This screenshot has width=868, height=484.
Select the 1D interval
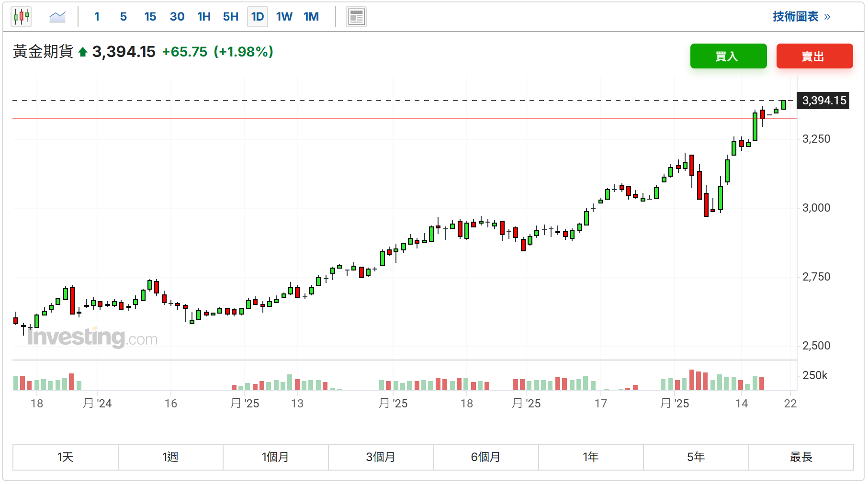[x=258, y=17]
